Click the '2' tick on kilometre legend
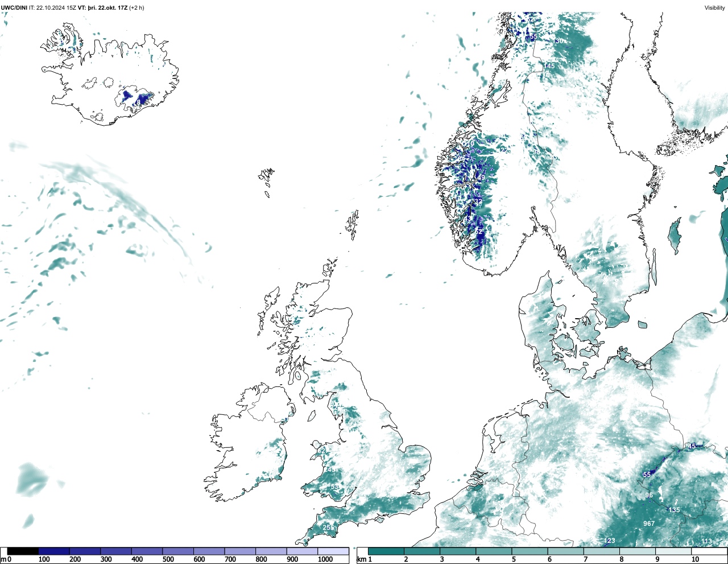The image size is (728, 564). [x=406, y=559]
